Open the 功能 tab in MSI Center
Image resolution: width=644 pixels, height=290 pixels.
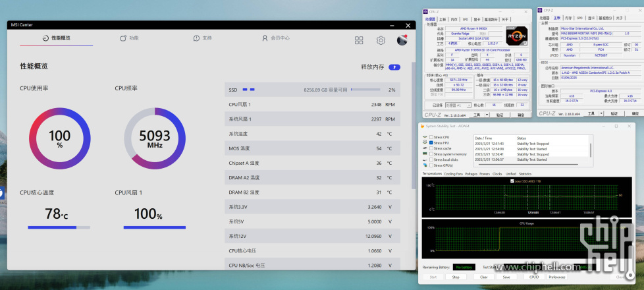click(129, 38)
